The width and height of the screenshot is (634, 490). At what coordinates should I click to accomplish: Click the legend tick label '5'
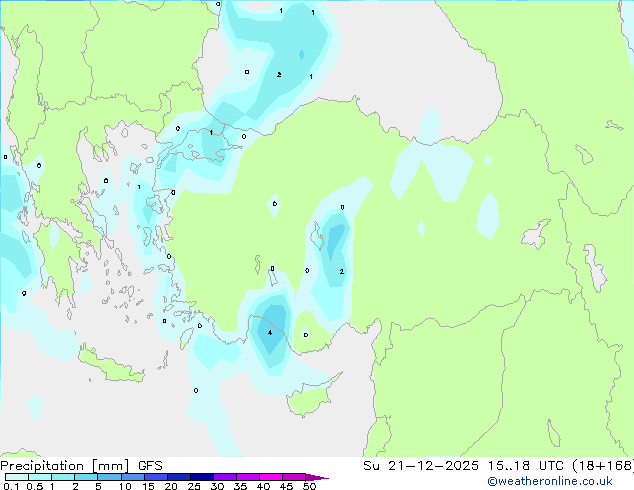(98, 486)
